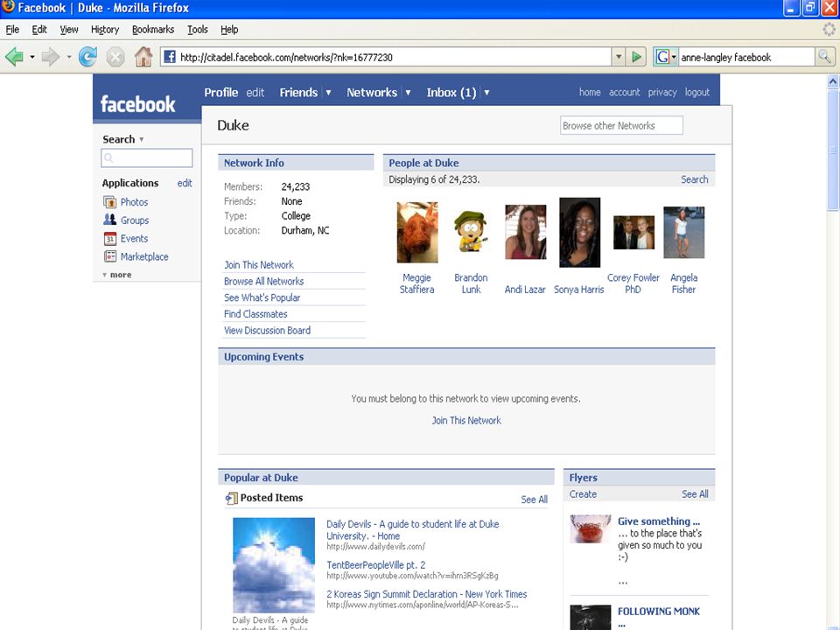Screen dimensions: 840x630
Task: Expand the address bar URL dropdown
Action: coord(619,56)
